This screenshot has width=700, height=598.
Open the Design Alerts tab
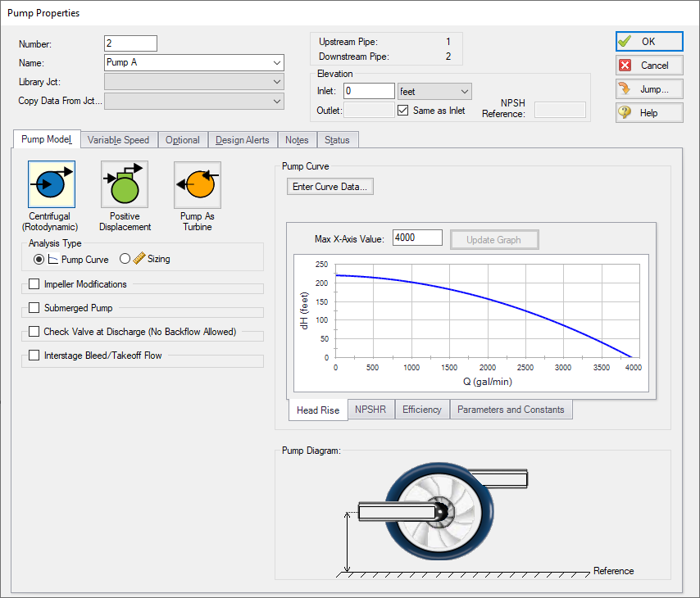coord(243,140)
